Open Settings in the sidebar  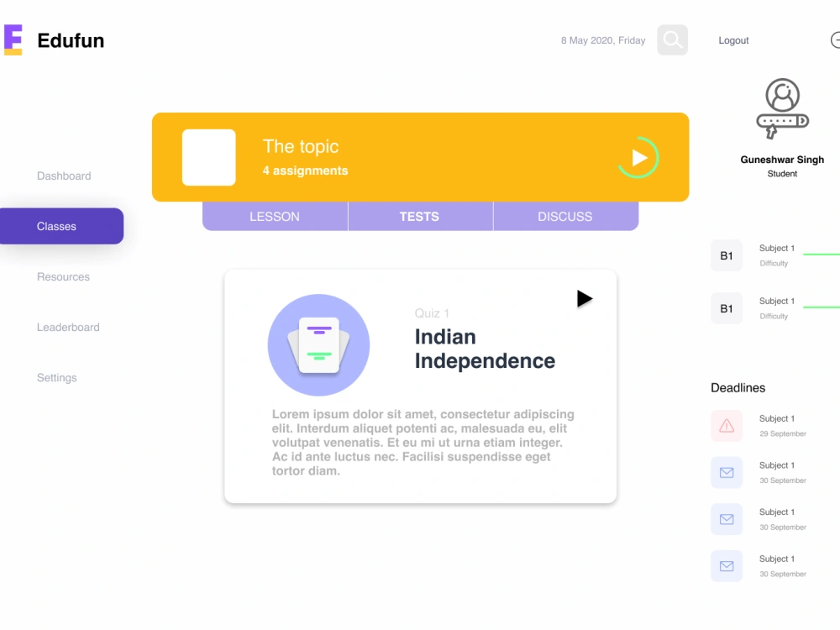(x=57, y=378)
